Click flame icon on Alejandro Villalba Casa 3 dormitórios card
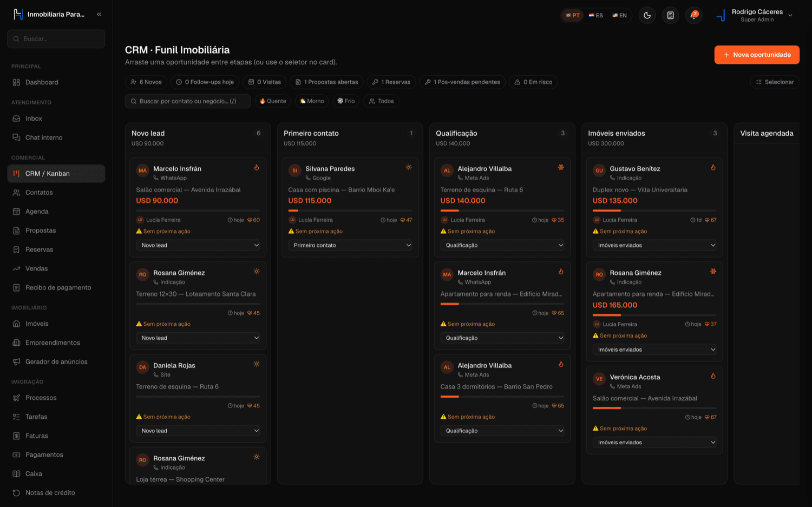The image size is (812, 507). click(x=561, y=364)
